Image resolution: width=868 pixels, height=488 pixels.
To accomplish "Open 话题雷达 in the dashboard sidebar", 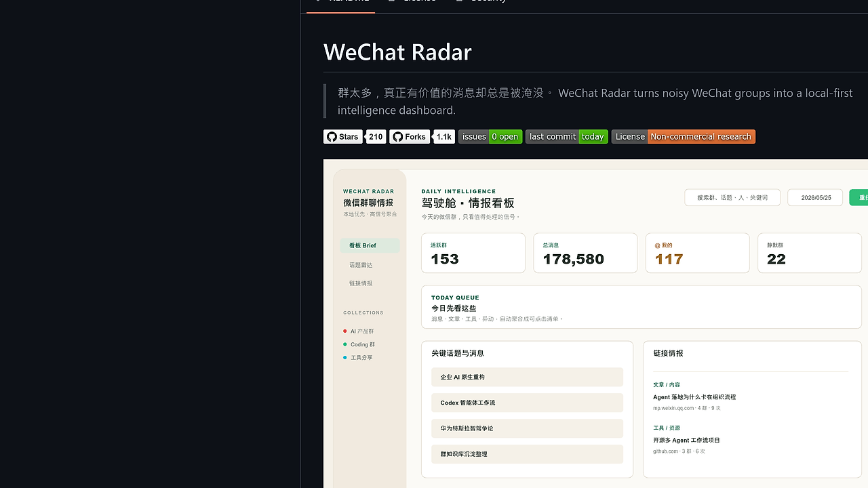I will coord(361,265).
